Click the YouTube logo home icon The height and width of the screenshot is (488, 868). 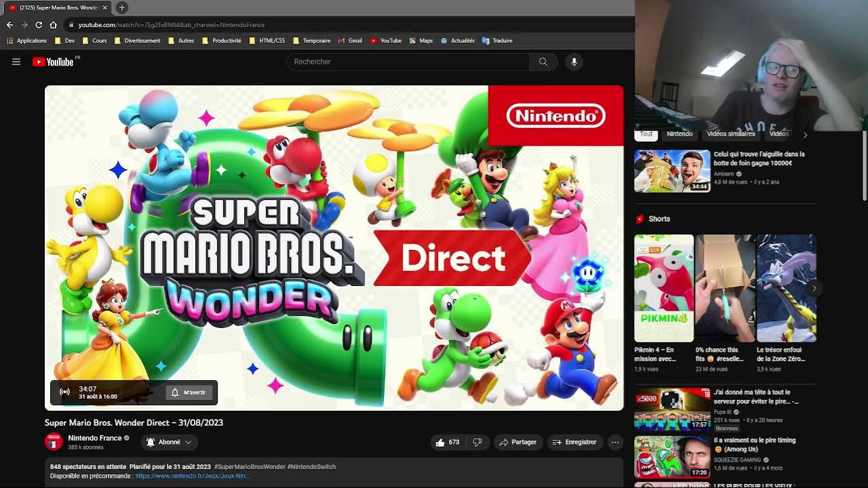pyautogui.click(x=53, y=62)
